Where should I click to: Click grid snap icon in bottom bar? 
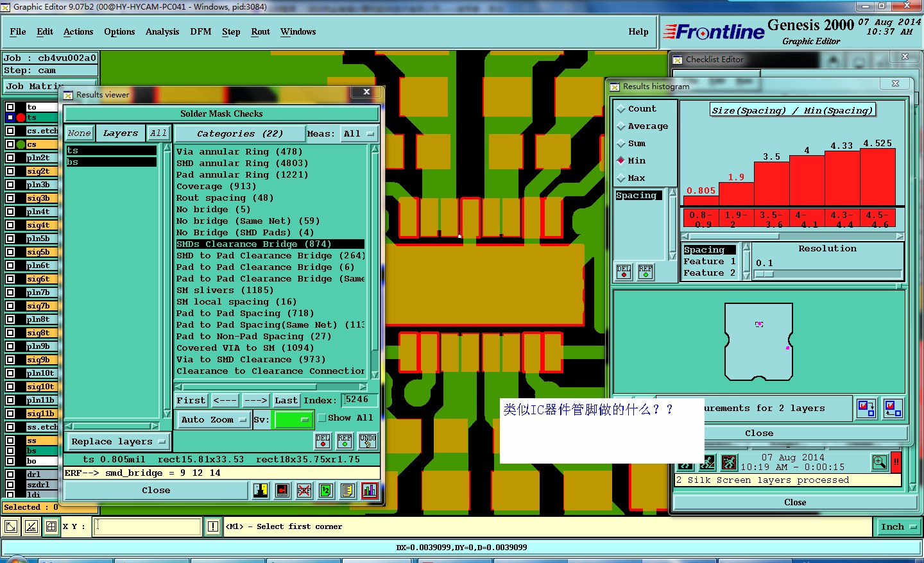pyautogui.click(x=51, y=527)
